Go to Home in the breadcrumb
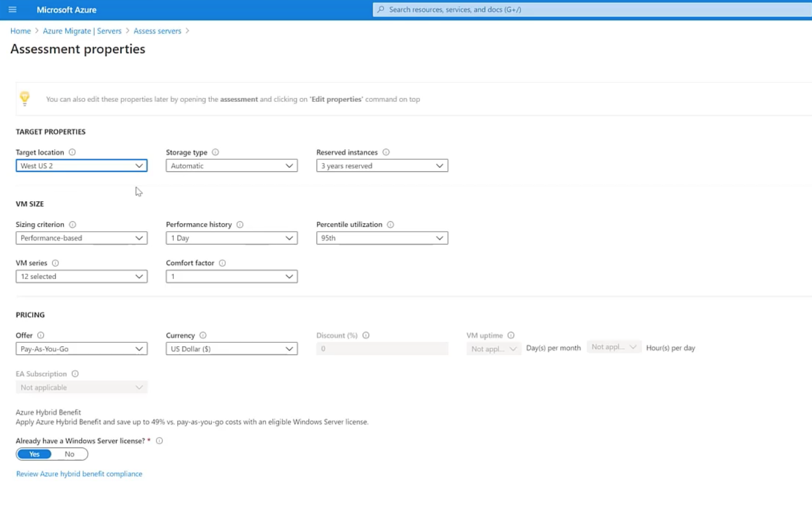The width and height of the screenshot is (812, 516). (20, 31)
